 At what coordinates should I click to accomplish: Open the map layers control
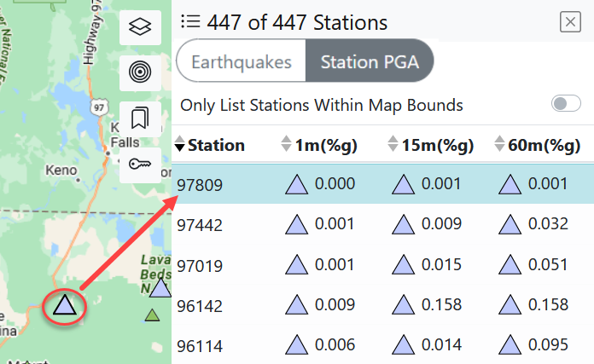click(x=140, y=28)
